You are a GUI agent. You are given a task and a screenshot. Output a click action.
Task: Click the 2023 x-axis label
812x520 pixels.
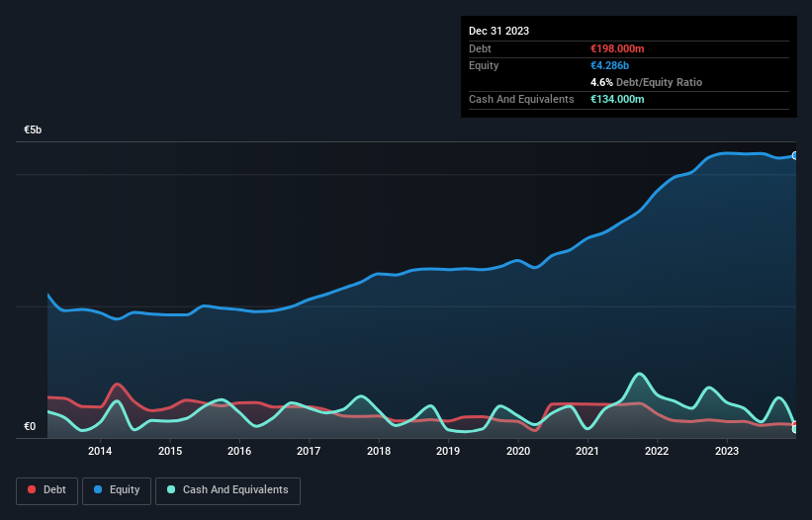coord(727,451)
